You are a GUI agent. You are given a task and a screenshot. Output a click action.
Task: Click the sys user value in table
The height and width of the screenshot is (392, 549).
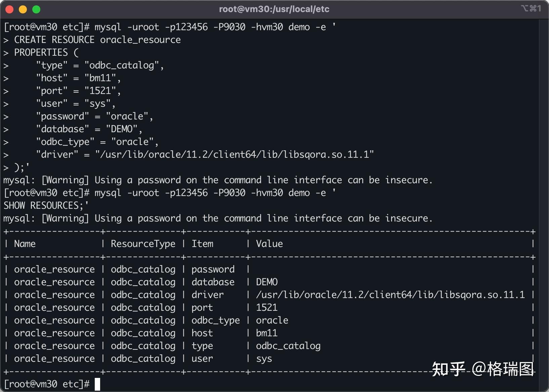pos(264,359)
